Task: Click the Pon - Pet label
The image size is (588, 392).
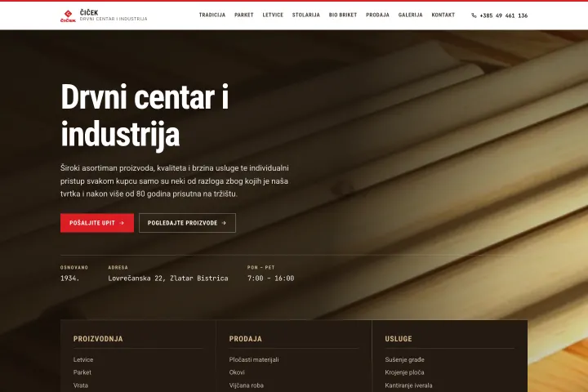Action: coord(261,268)
